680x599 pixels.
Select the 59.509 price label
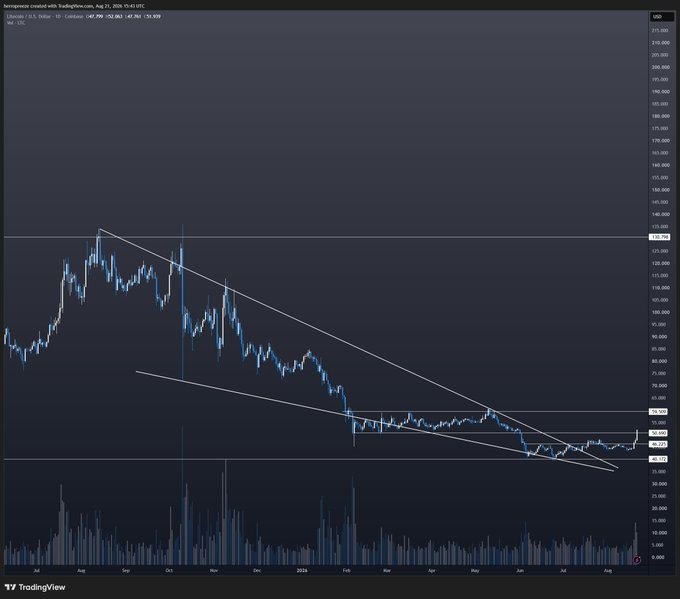[x=659, y=411]
